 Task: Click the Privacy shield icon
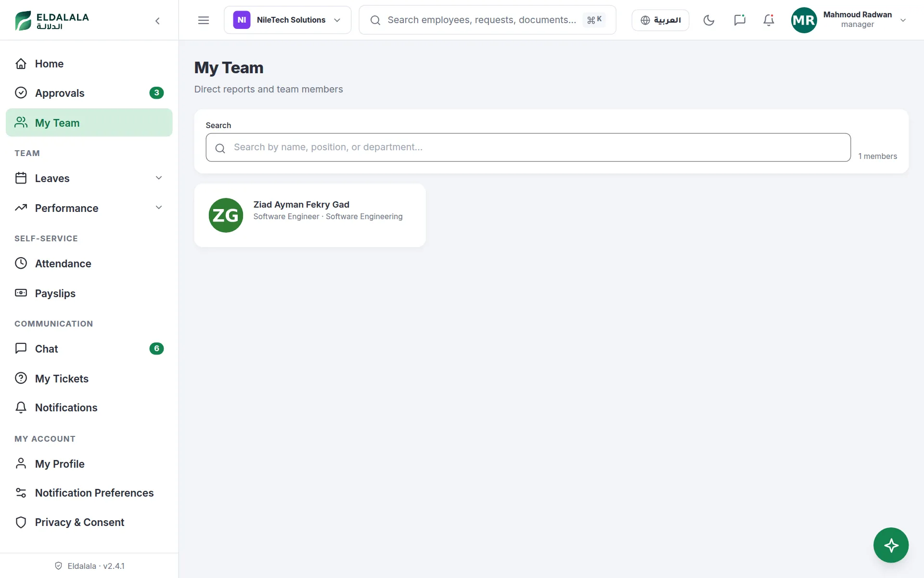[x=21, y=522]
